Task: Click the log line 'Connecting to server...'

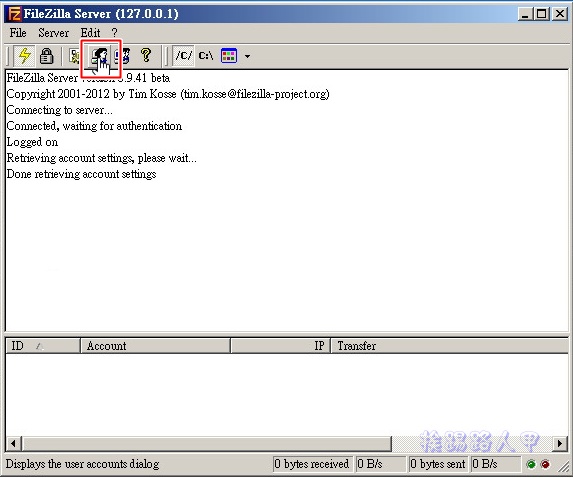Action: click(60, 110)
